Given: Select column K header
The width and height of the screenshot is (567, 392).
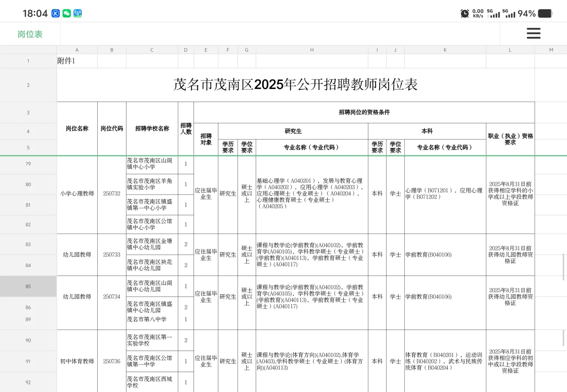Looking at the screenshot, I should (445, 50).
